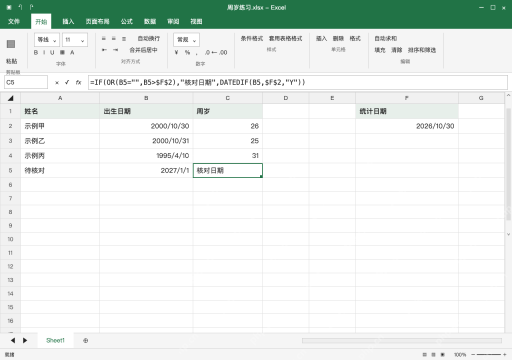512x360 pixels.
Task: Select column F header
Action: click(407, 98)
